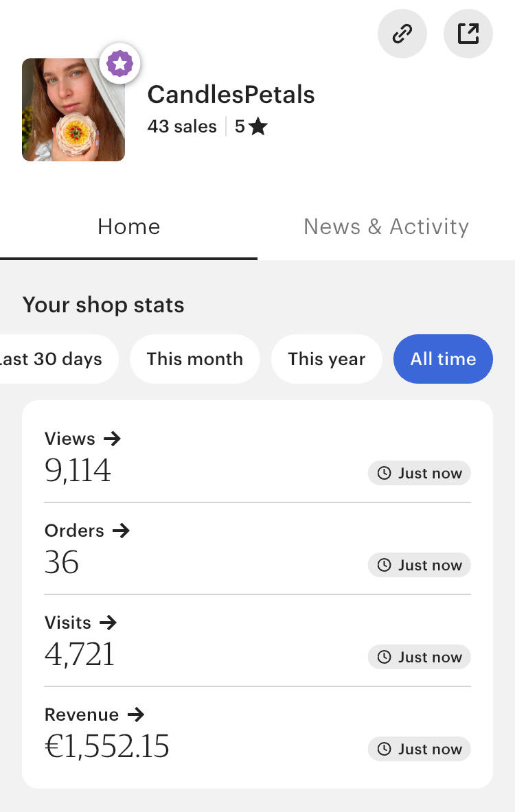Screen dimensions: 515x812
Task: Tap the five star rating icon
Action: (x=258, y=127)
